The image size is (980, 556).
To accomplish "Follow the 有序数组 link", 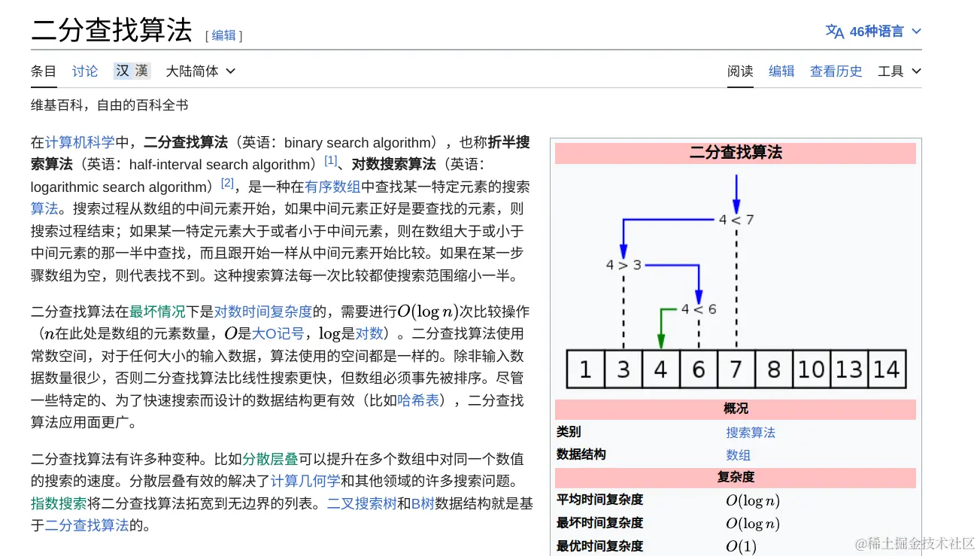I will (332, 187).
